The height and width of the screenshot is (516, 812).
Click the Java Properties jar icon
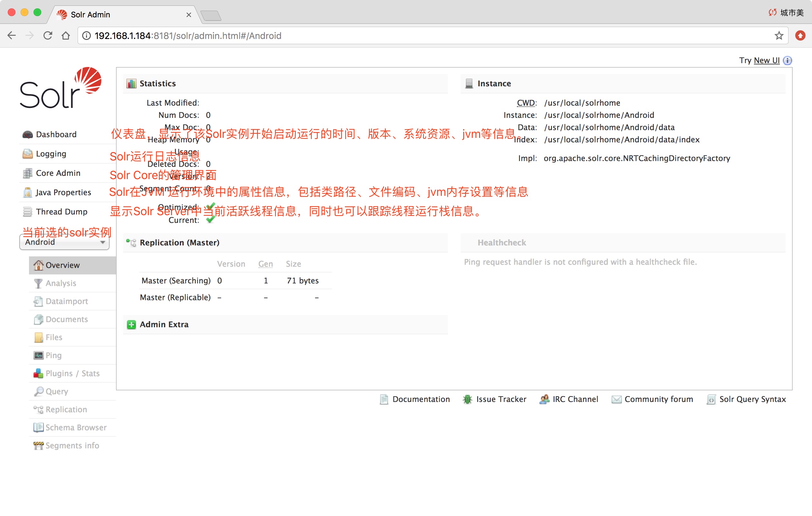28,192
